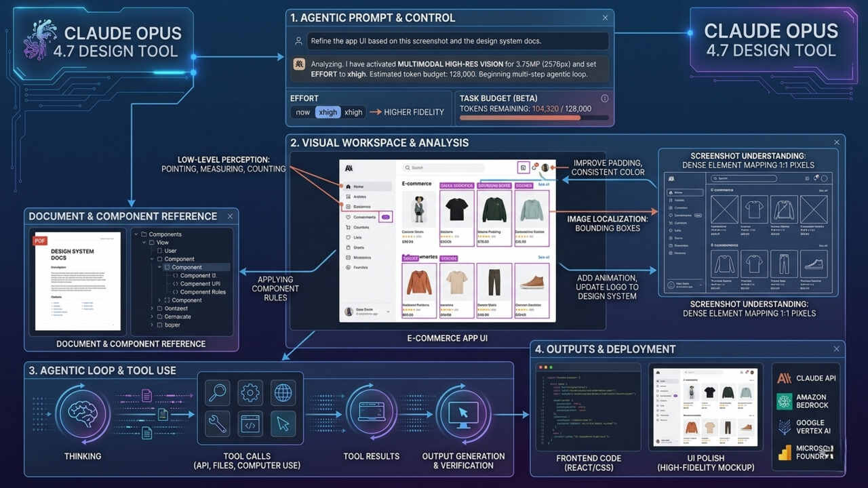The width and height of the screenshot is (868, 488).
Task: Click the user avatar icon beside the prompt
Action: click(298, 41)
